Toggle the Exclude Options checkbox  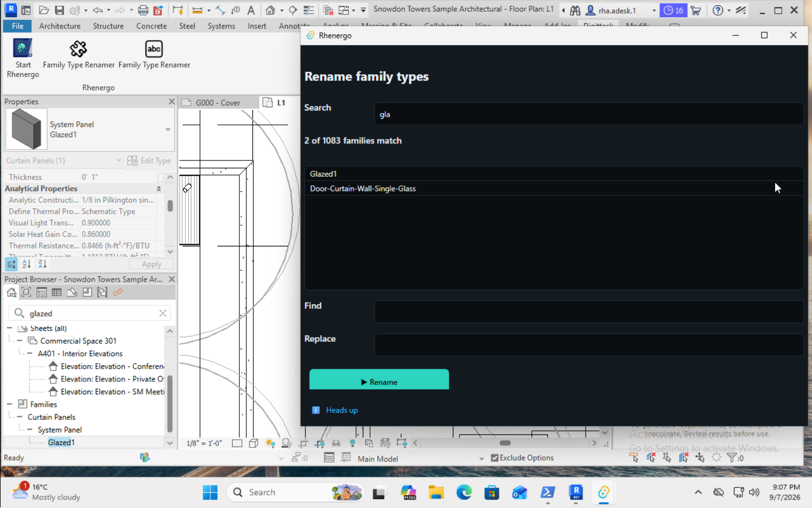[x=494, y=458]
